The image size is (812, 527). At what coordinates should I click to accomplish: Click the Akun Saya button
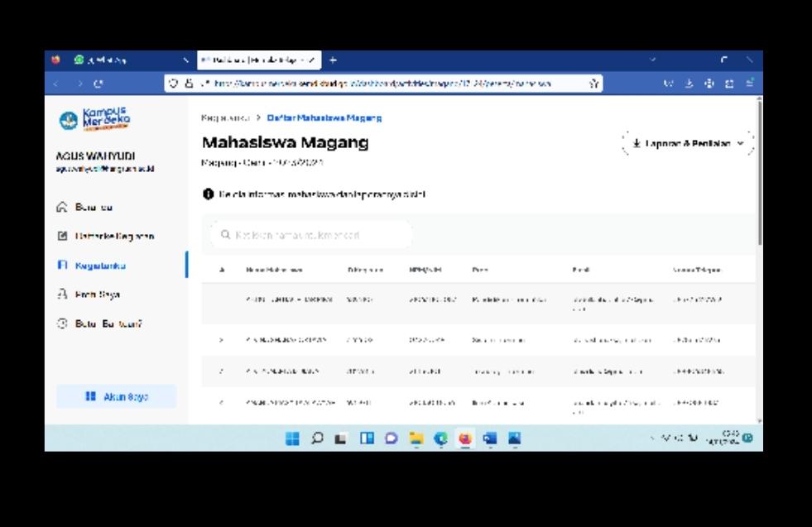[x=116, y=397]
